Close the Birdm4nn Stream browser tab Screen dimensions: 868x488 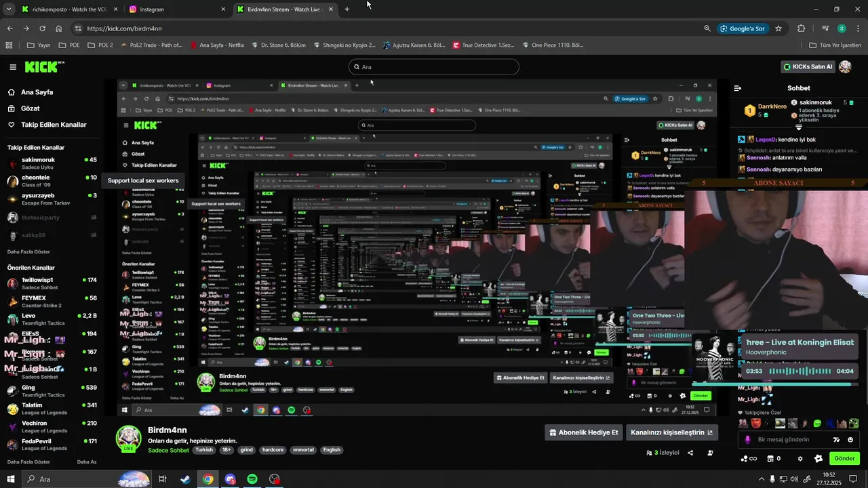pyautogui.click(x=330, y=9)
